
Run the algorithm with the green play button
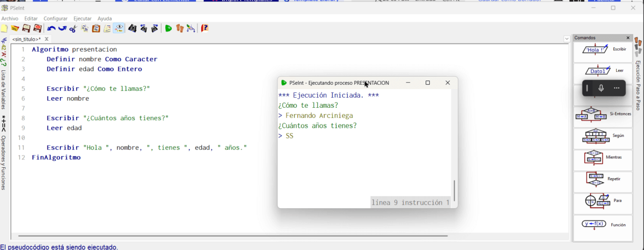168,28
